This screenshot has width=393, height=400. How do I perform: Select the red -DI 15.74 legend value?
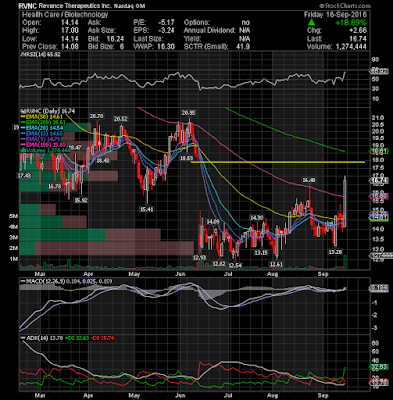point(103,338)
